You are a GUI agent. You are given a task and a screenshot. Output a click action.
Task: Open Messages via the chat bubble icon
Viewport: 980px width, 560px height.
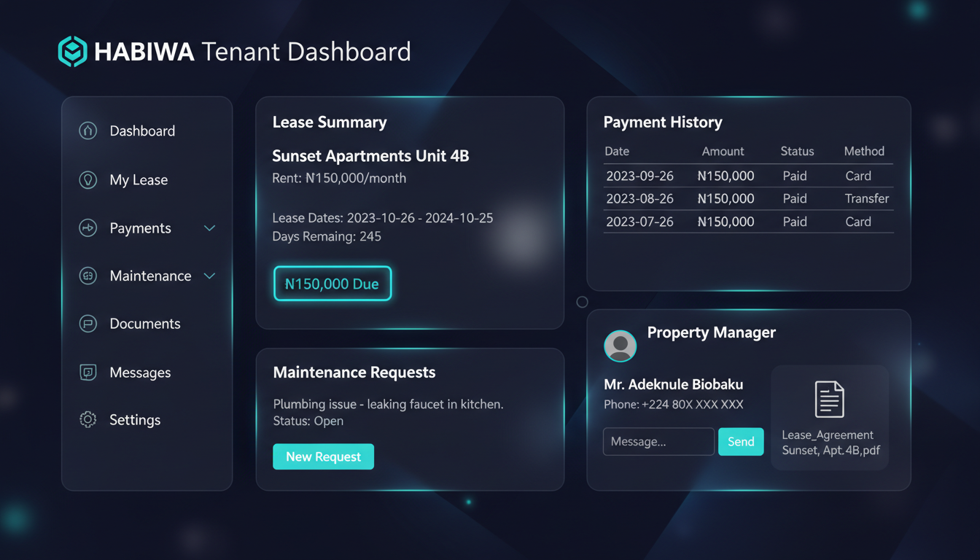pos(87,372)
